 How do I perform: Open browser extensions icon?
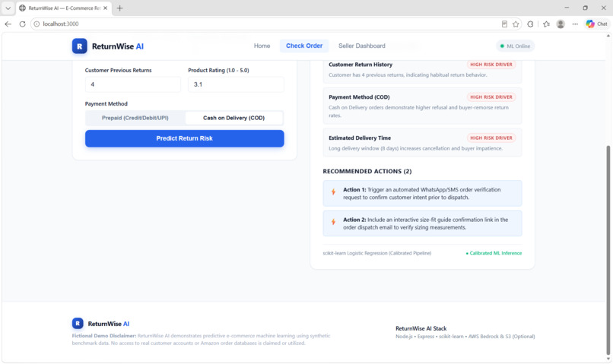[x=530, y=24]
